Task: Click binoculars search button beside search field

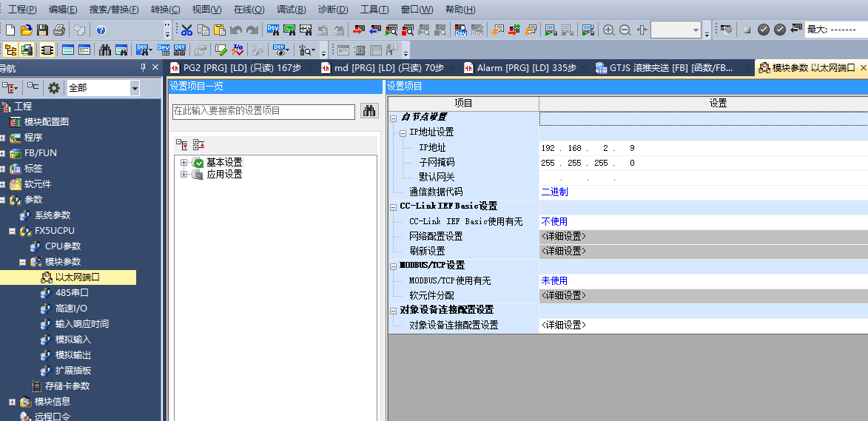Action: coord(369,111)
